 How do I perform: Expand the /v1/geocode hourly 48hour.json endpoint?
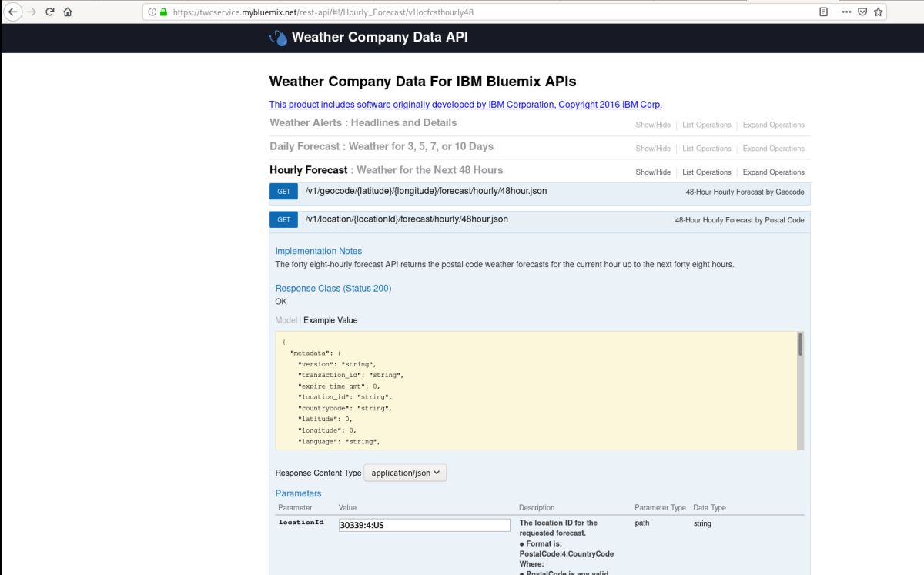point(426,191)
